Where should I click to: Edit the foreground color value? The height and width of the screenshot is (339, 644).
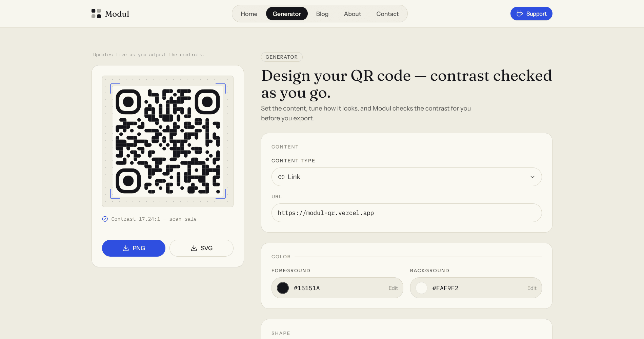click(393, 288)
